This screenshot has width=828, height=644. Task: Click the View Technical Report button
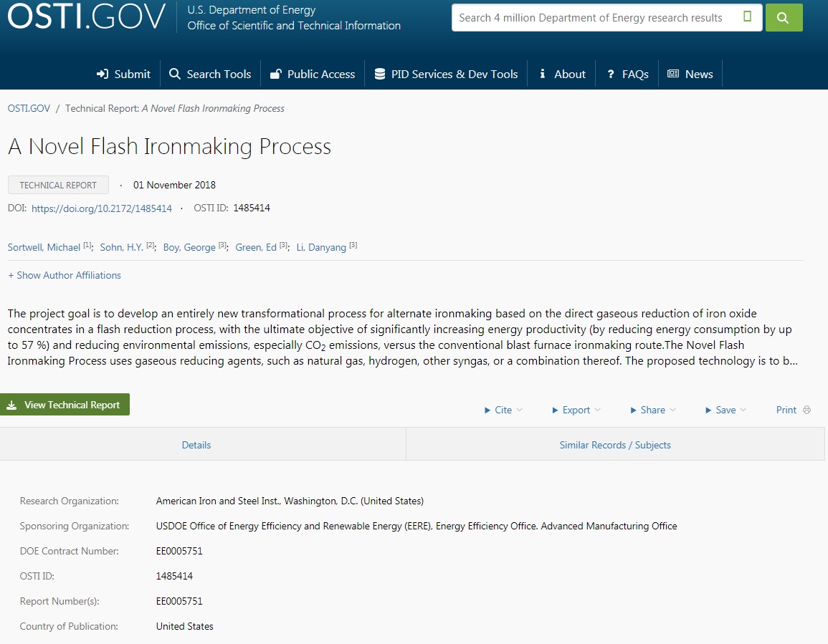pos(65,404)
